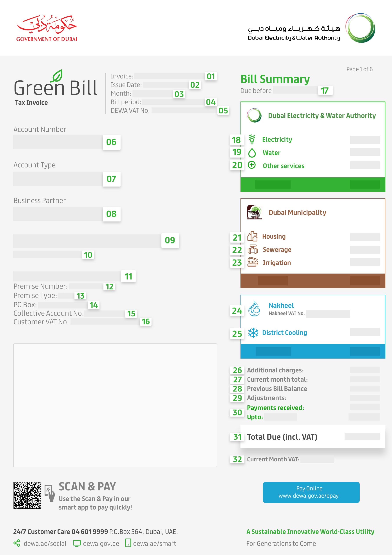392x555 pixels.
Task: Click the Account Number field
Action: click(58, 142)
